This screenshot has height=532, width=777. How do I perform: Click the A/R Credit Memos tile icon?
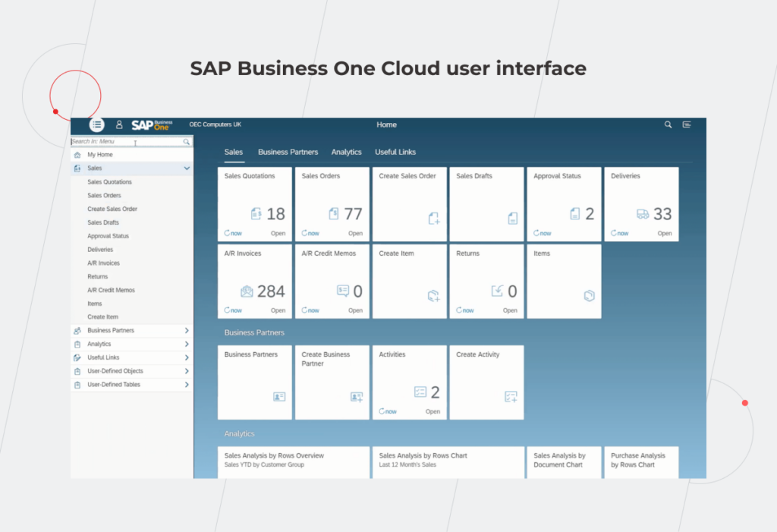[343, 291]
